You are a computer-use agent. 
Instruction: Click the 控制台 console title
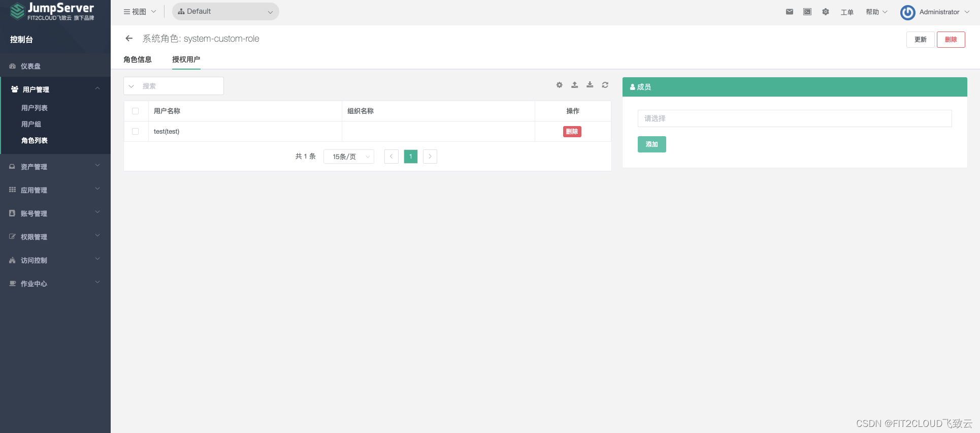(x=21, y=39)
